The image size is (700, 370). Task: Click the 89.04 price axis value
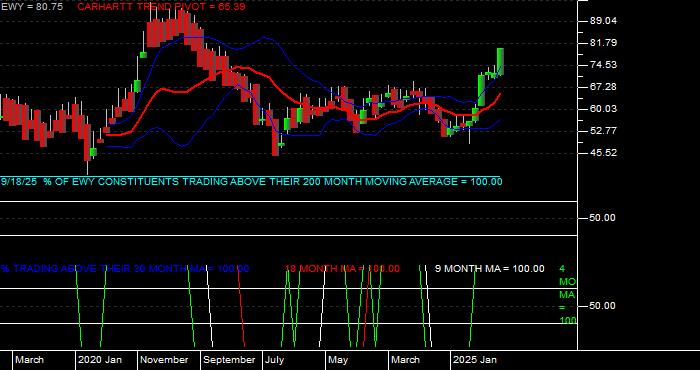(603, 21)
